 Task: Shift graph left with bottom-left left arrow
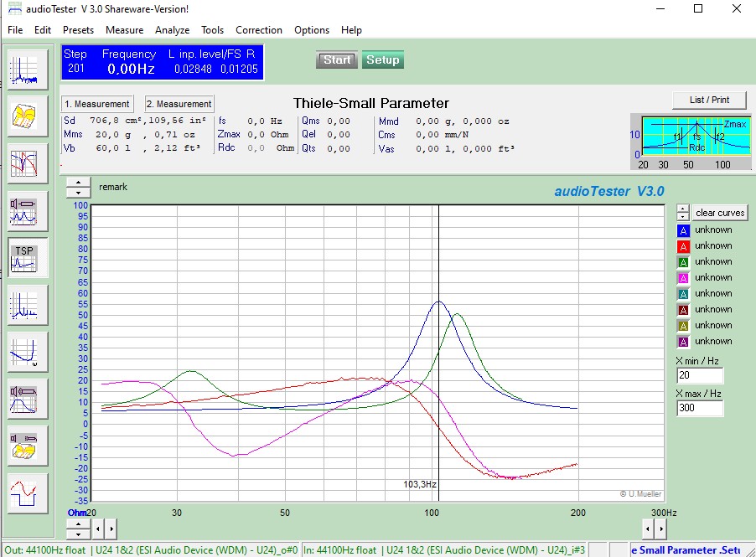point(98,529)
